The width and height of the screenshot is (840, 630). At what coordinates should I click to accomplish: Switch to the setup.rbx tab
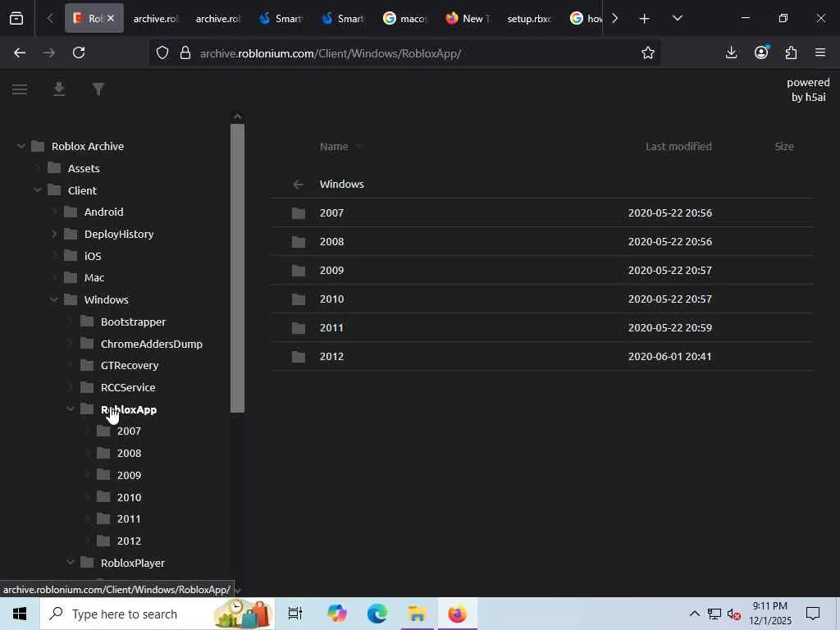tap(529, 19)
